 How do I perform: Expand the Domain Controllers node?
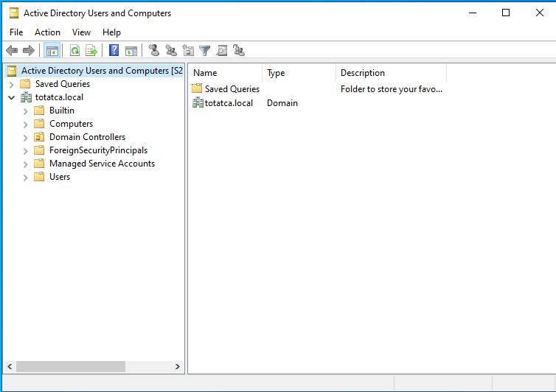[x=25, y=138]
